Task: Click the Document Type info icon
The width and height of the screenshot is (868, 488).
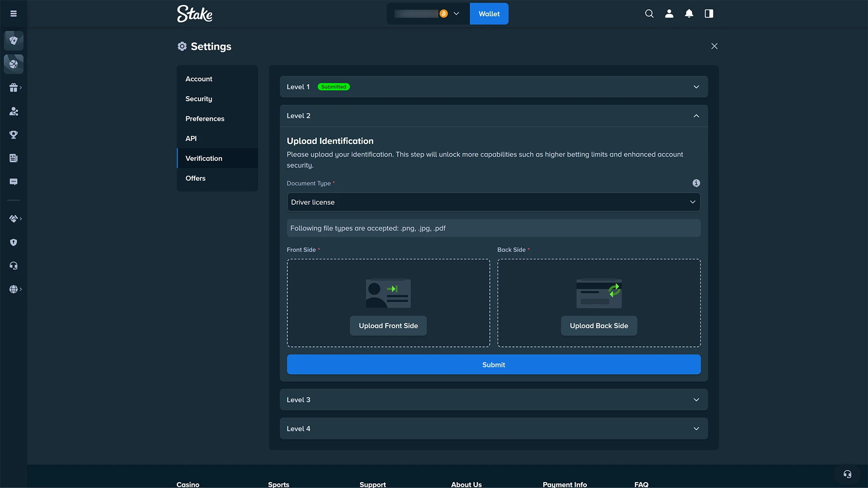Action: coord(696,183)
